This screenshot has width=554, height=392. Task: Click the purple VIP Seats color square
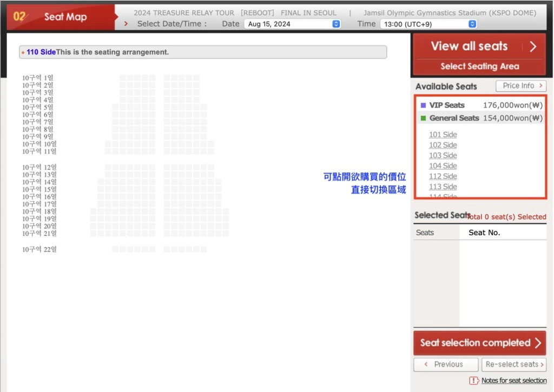pos(423,105)
